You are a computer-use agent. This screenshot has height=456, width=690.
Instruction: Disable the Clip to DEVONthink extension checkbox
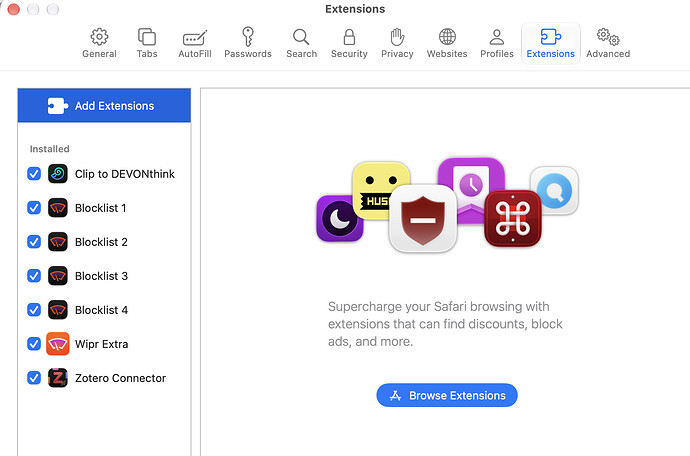pyautogui.click(x=34, y=173)
